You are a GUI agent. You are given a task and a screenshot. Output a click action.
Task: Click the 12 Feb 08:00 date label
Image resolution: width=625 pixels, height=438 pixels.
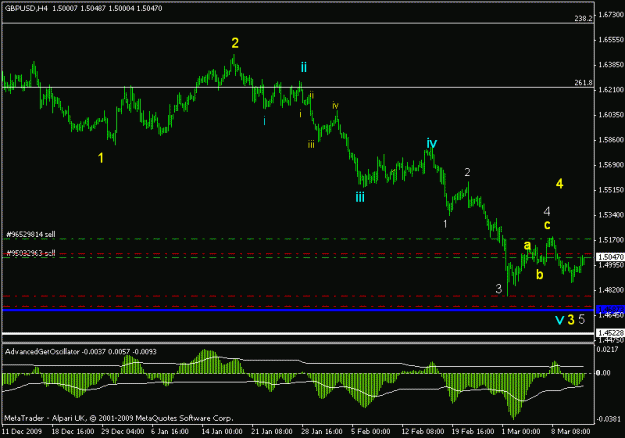[423, 431]
